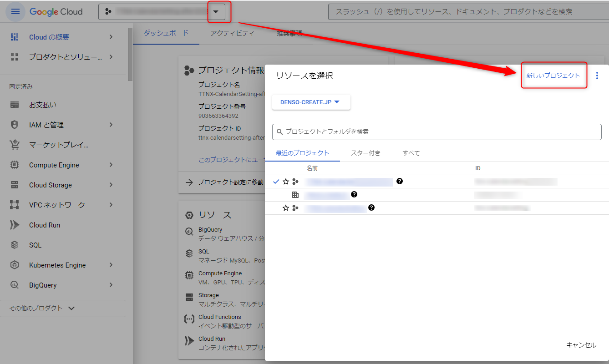Star the third project in list
This screenshot has width=609, height=364.
coord(286,208)
